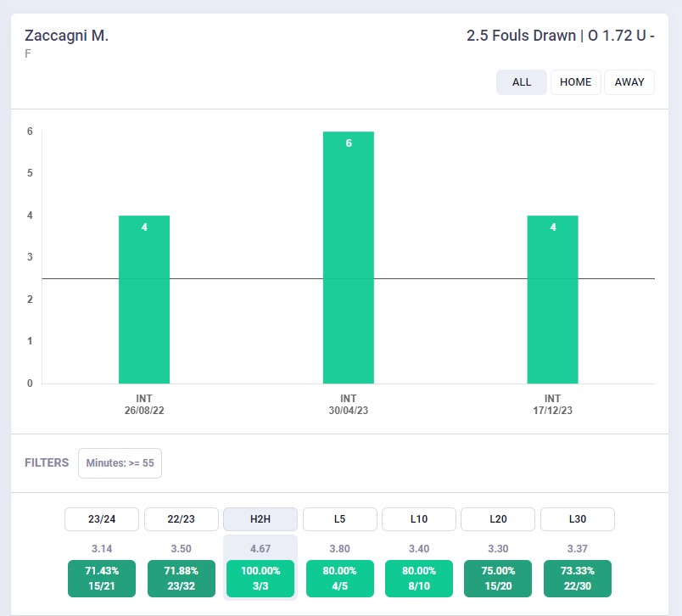Image resolution: width=682 pixels, height=616 pixels.
Task: Switch to AWAY matches only
Action: coord(629,82)
